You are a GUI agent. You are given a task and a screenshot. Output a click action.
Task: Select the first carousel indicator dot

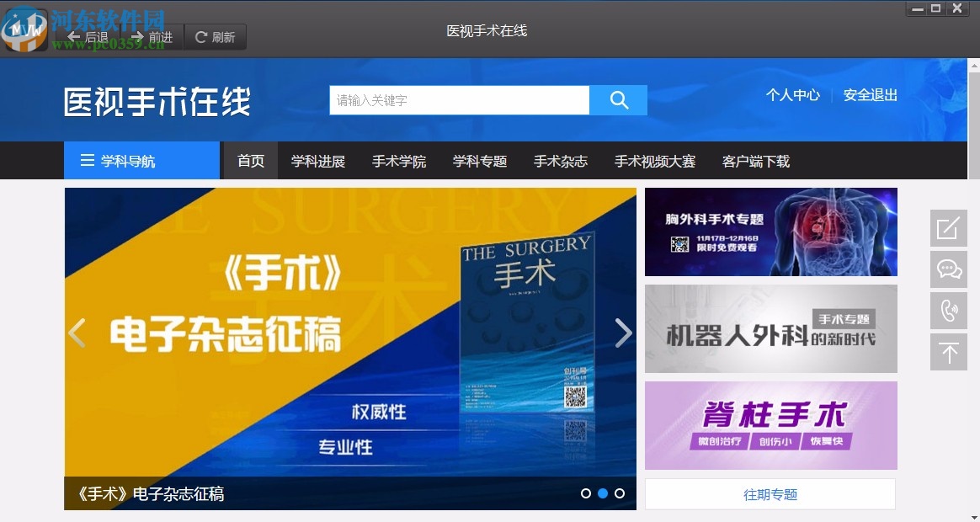click(x=586, y=493)
